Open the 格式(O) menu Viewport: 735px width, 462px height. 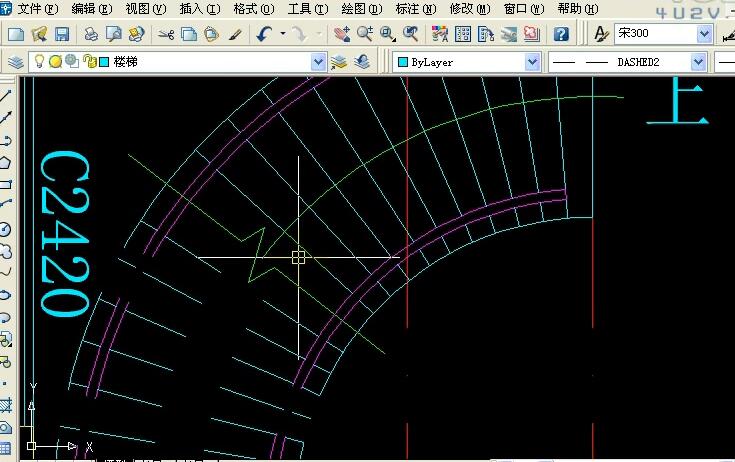tap(254, 9)
